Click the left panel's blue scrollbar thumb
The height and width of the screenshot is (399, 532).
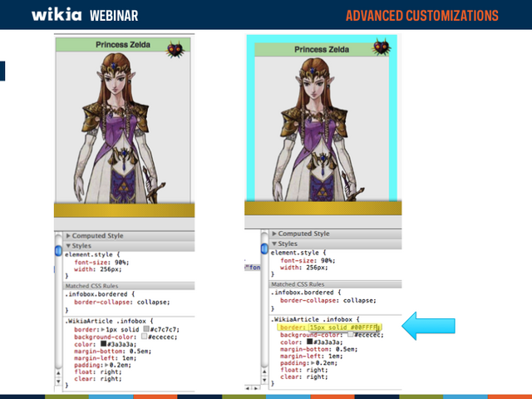point(58,251)
